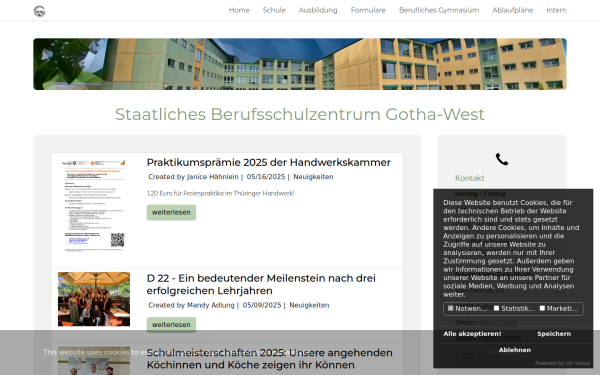
Task: Open the Ausbildung menu
Action: pos(318,10)
